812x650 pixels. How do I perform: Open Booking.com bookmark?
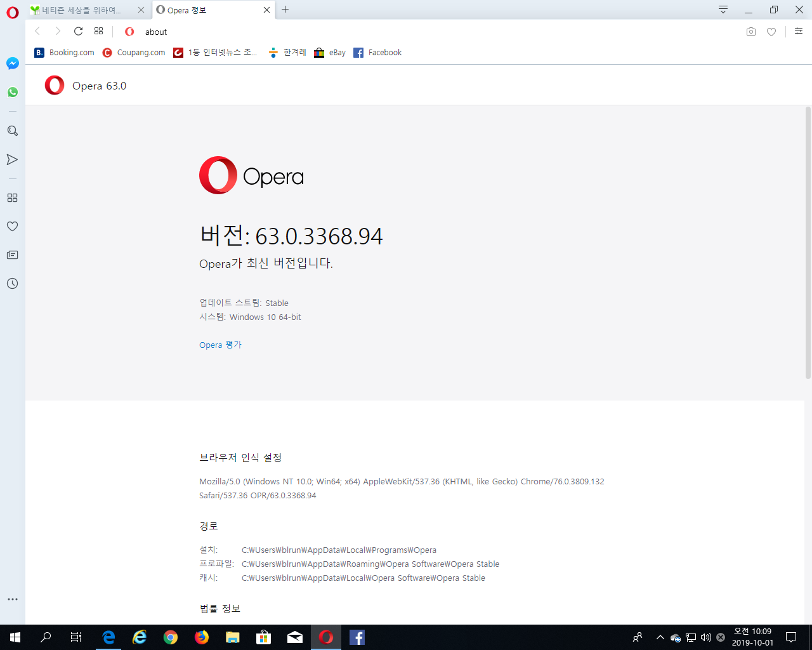point(64,53)
